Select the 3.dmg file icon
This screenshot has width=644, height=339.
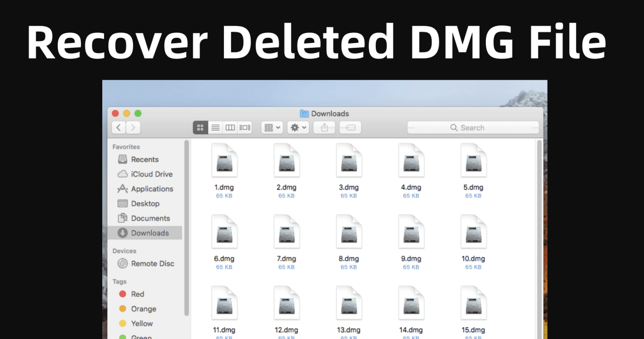click(x=349, y=160)
